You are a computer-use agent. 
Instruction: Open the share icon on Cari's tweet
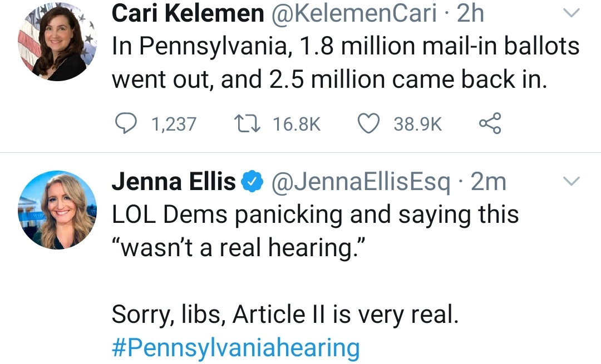click(x=490, y=123)
